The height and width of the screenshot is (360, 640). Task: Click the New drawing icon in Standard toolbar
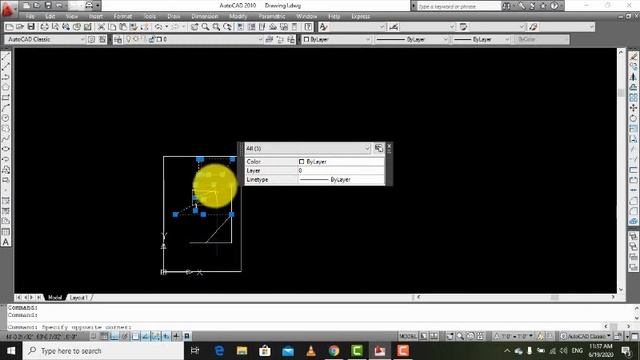pos(9,27)
